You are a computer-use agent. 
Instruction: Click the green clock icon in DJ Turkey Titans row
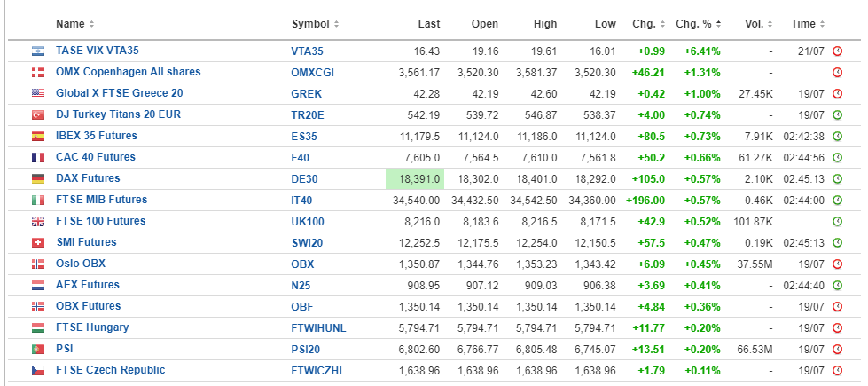pyautogui.click(x=837, y=115)
